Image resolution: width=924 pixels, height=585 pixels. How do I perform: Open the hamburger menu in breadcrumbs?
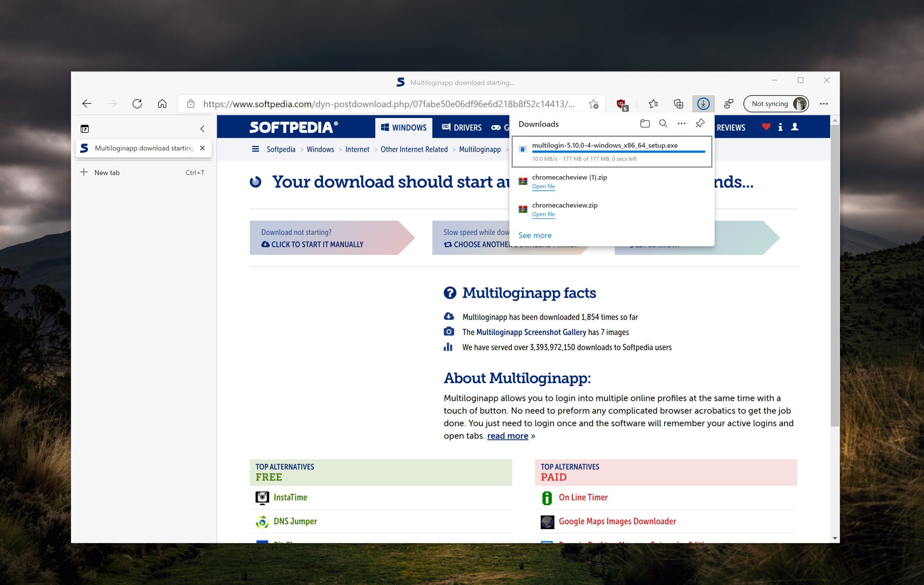255,149
